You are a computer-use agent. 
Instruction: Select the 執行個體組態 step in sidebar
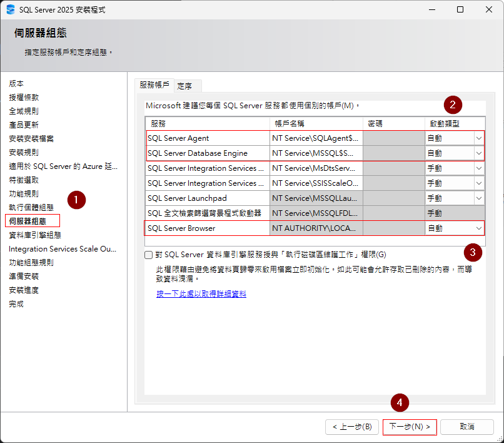(x=31, y=208)
